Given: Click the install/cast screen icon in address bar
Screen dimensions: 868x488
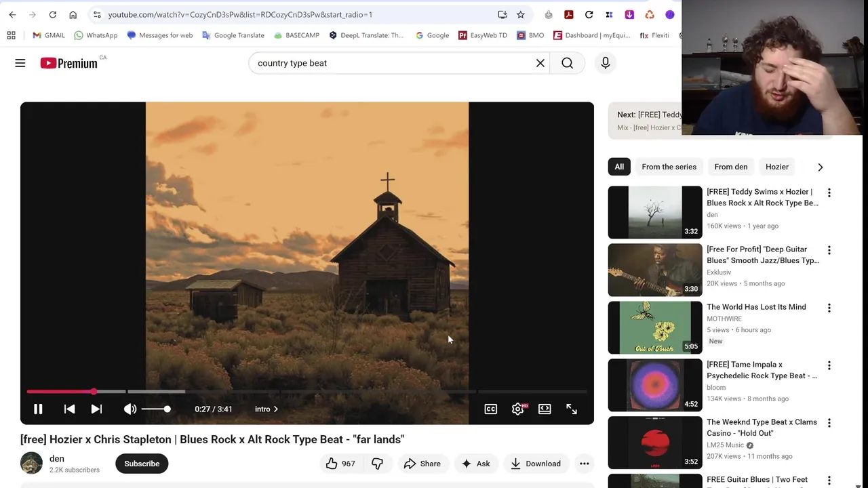Looking at the screenshot, I should click(502, 14).
